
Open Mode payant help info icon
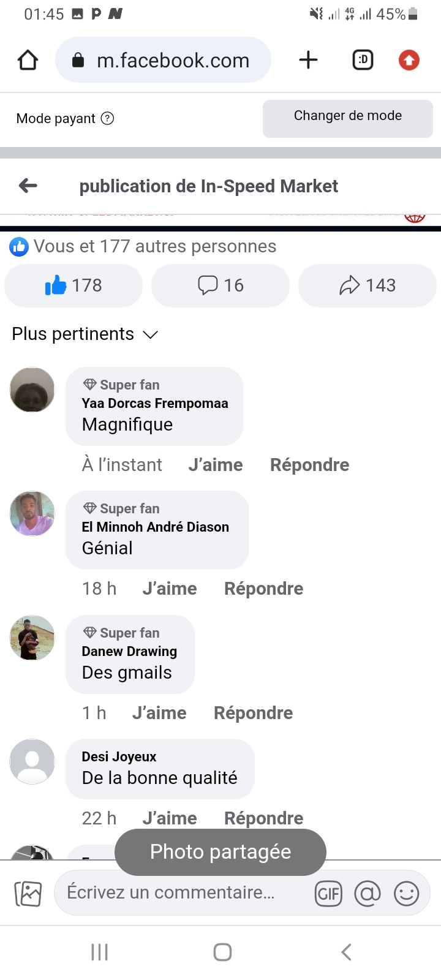coord(107,118)
